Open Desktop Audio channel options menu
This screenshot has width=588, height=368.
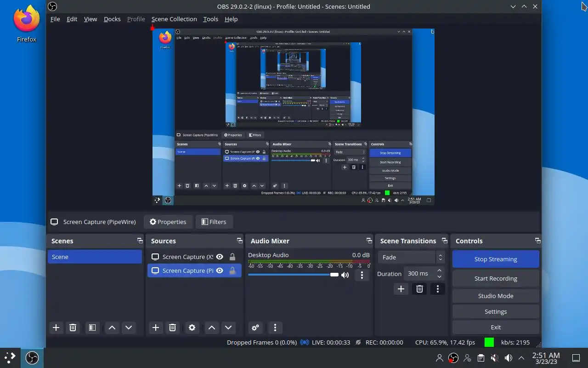[x=362, y=275]
